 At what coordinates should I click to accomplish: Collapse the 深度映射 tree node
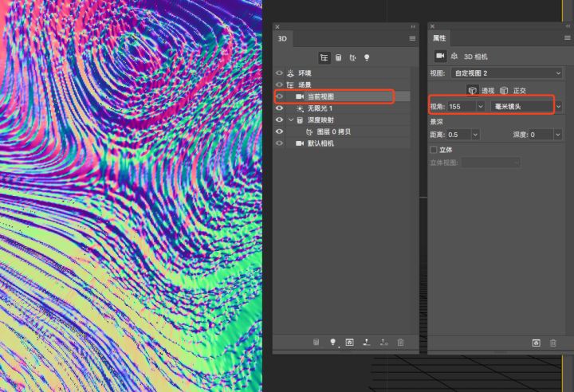point(292,120)
